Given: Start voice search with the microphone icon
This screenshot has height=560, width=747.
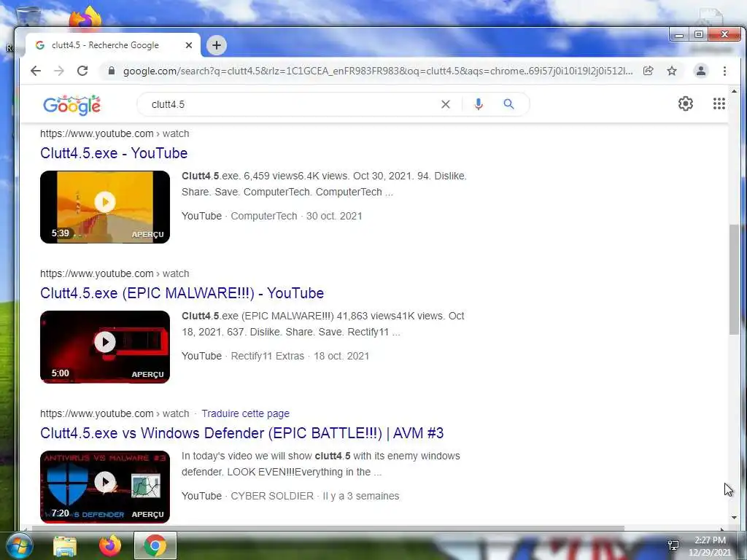Looking at the screenshot, I should [479, 104].
